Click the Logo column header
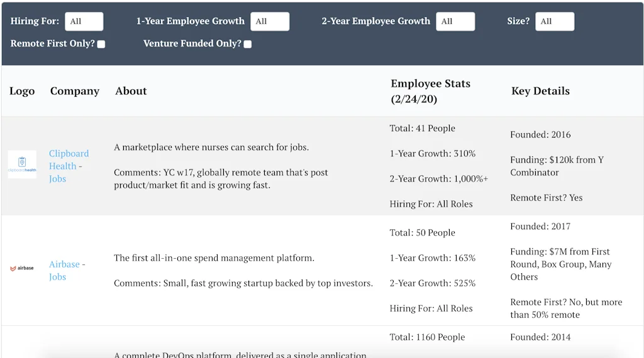 pos(22,91)
